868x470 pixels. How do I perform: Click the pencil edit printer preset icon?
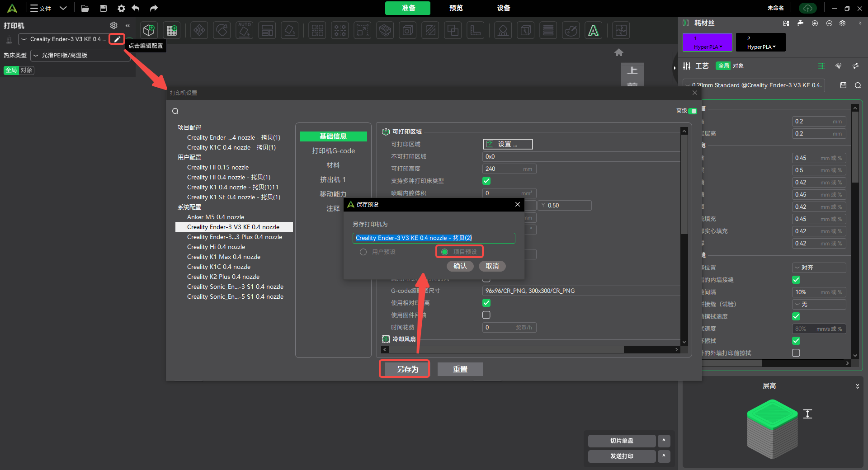(117, 39)
